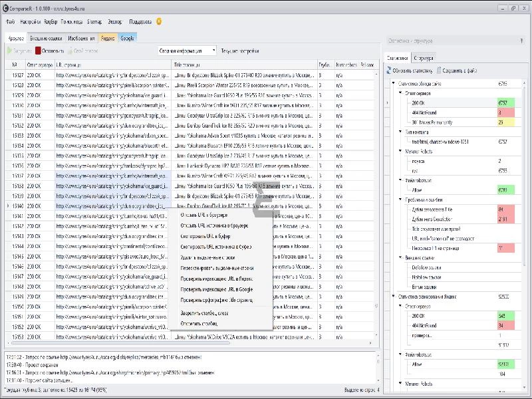Click the green 6757 cell for 200 OK
Screen dimensions: 532x399
pos(506,103)
